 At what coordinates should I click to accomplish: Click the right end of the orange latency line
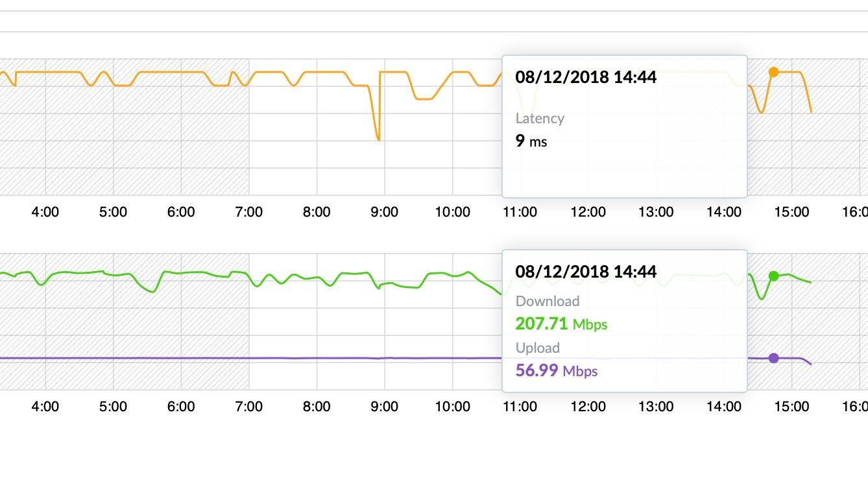pyautogui.click(x=811, y=112)
